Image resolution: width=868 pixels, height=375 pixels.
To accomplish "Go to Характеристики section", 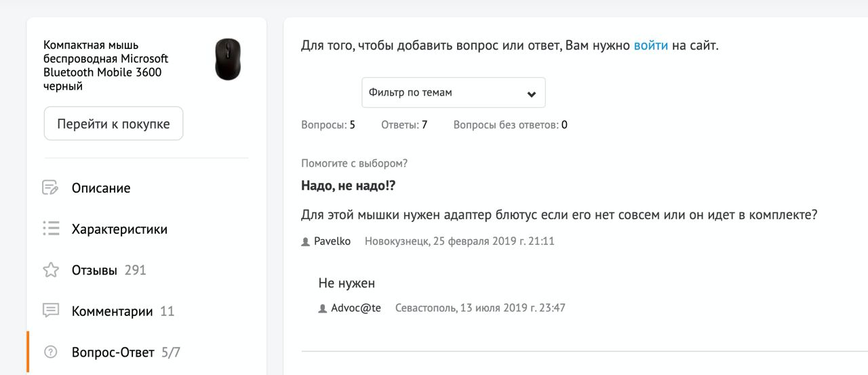I will click(x=119, y=229).
